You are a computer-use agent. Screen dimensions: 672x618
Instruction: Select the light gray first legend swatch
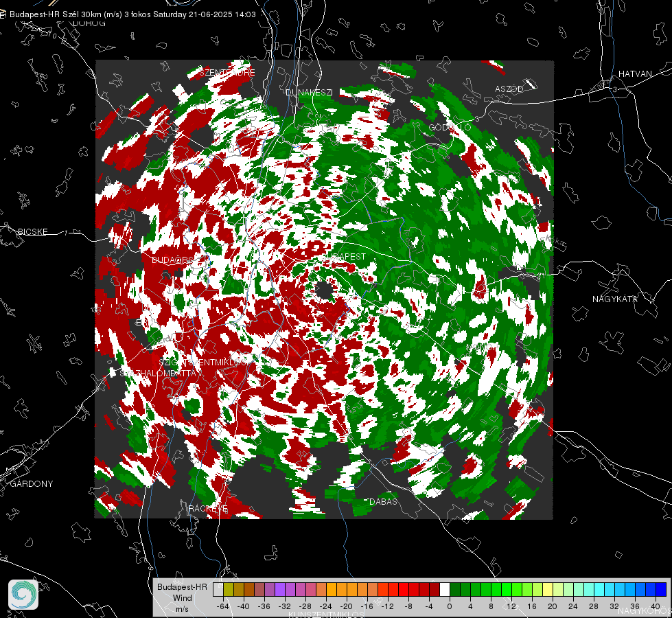tap(218, 590)
